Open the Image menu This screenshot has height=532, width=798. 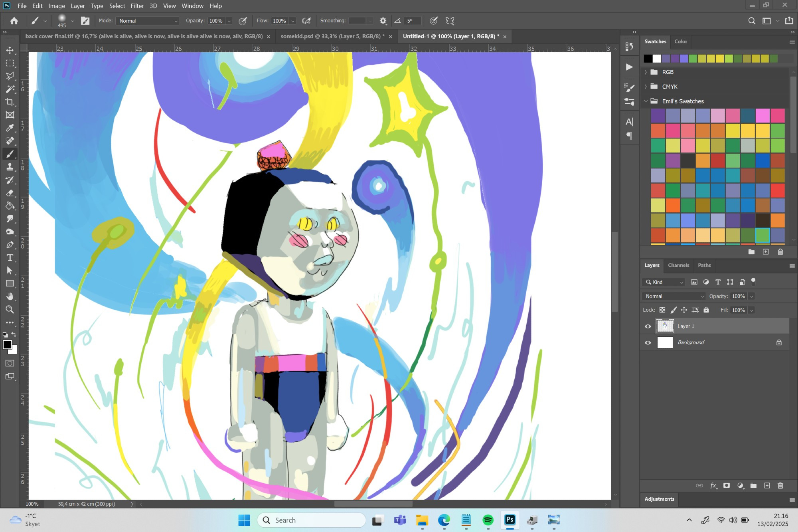coord(57,6)
